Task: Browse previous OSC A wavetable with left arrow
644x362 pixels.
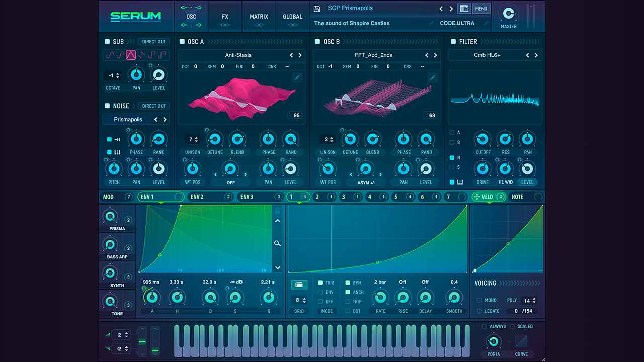Action: pyautogui.click(x=291, y=55)
